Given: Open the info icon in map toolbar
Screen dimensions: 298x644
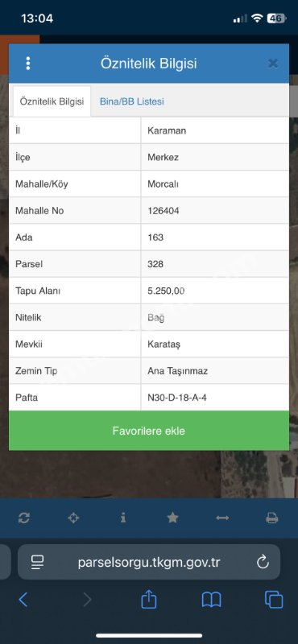Looking at the screenshot, I should 123,518.
